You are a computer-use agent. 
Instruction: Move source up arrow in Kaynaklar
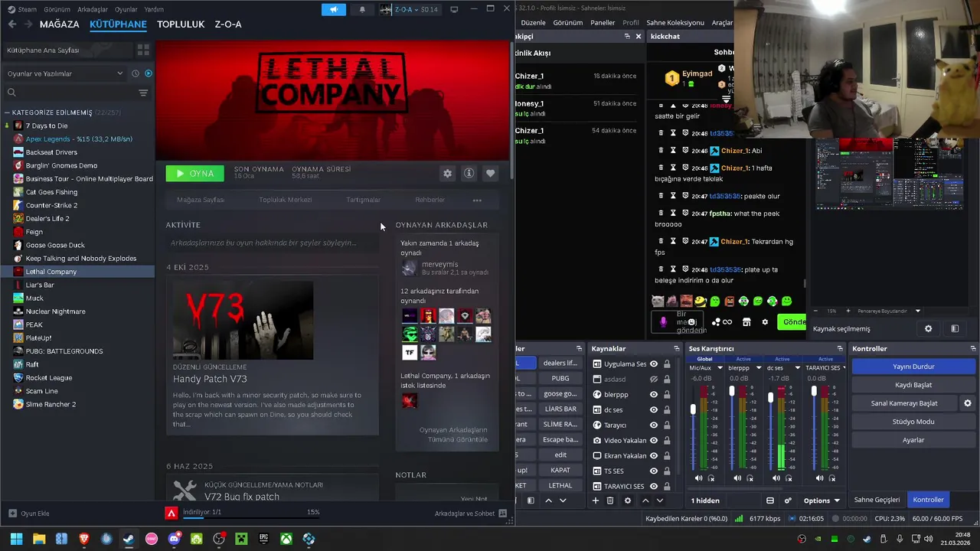pos(645,500)
